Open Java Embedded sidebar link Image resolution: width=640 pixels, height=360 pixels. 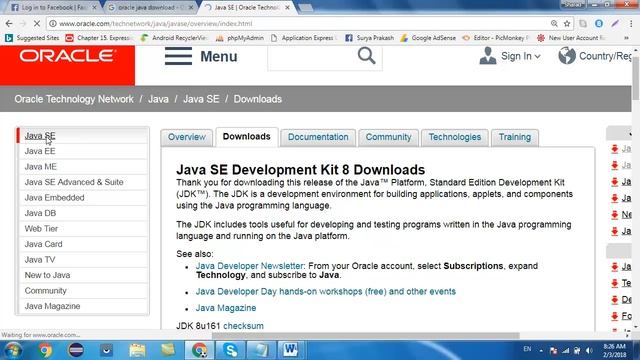coord(54,198)
